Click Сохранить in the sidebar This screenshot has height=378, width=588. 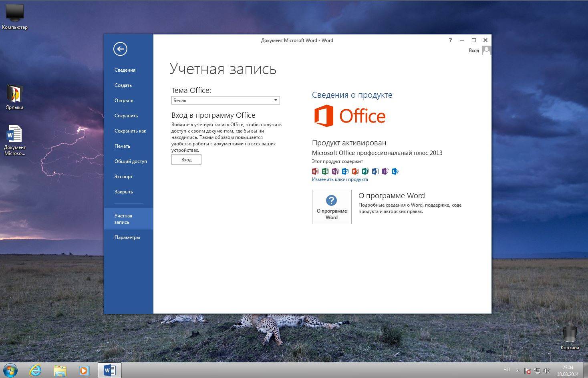(x=129, y=116)
